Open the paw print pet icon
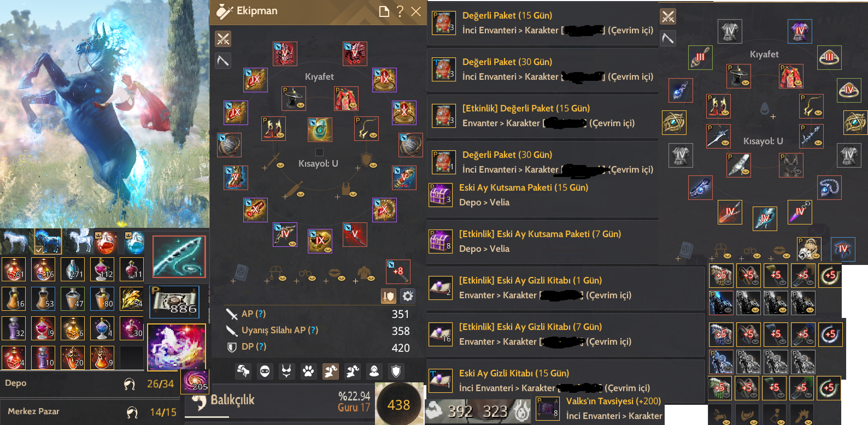This screenshot has width=868, height=425. point(308,371)
